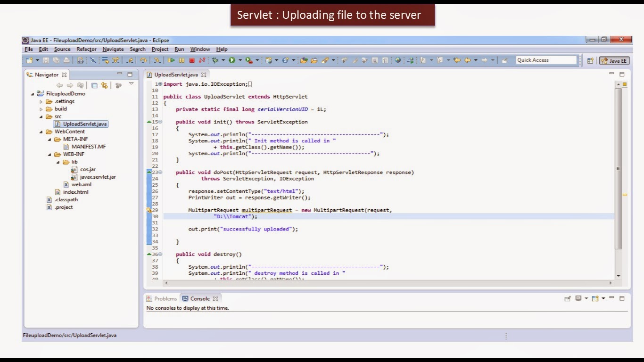Close the UploadServlet.java editor tab
Screen dimensions: 644x362
point(204,74)
